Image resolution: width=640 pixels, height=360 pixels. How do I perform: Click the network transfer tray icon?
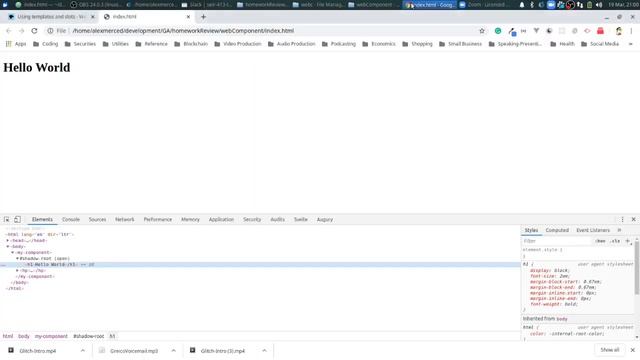pyautogui.click(x=580, y=5)
